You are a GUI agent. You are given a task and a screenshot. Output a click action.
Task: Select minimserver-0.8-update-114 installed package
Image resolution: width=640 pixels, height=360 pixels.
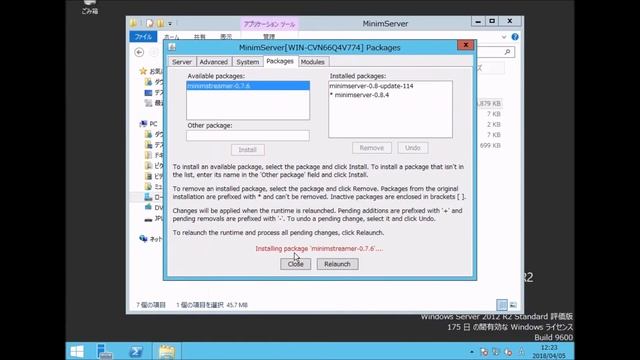pos(371,86)
